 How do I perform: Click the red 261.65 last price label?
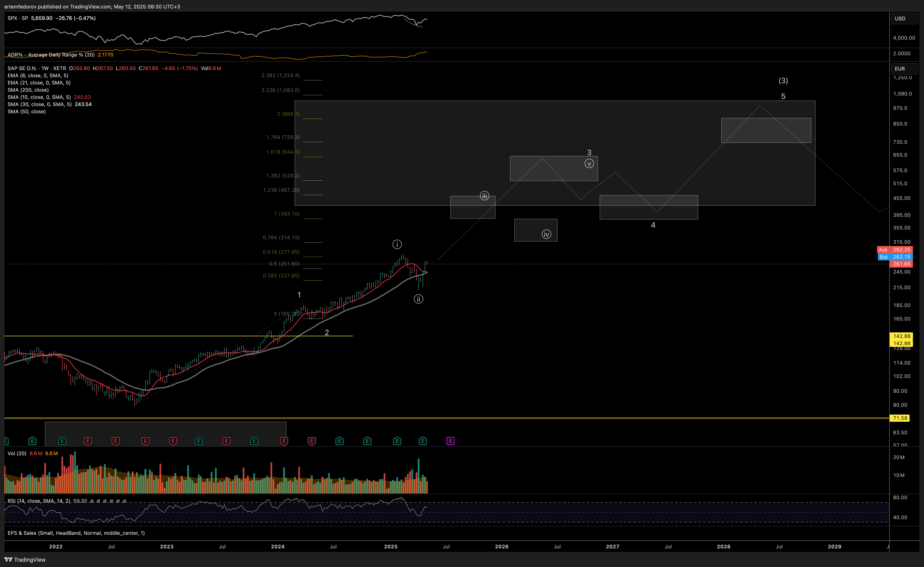tap(901, 264)
